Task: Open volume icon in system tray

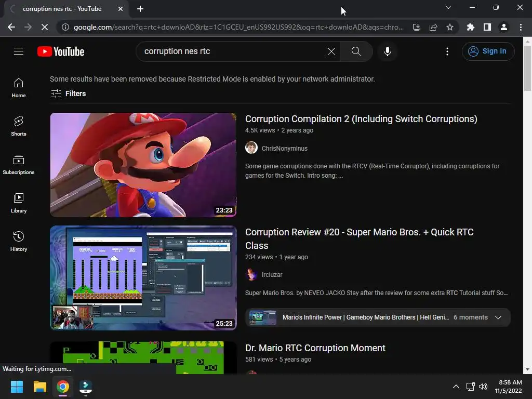Action: pos(483,387)
